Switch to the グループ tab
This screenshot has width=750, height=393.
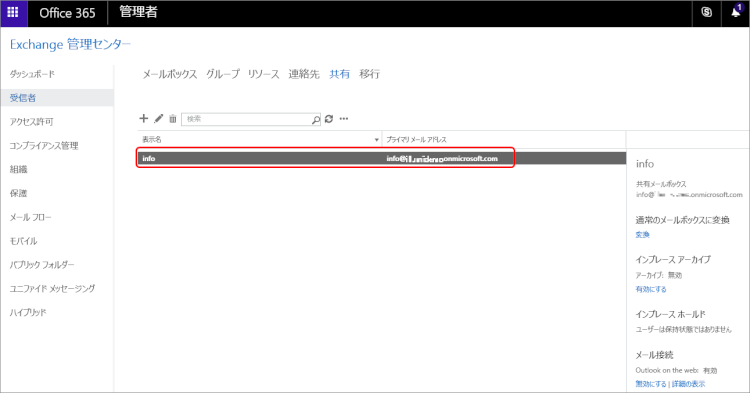pyautogui.click(x=222, y=74)
